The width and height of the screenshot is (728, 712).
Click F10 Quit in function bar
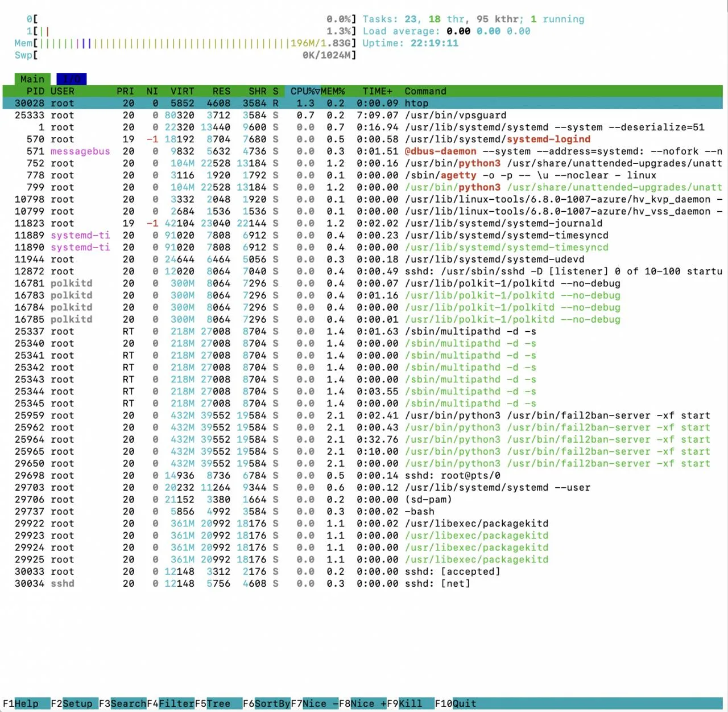point(456,703)
